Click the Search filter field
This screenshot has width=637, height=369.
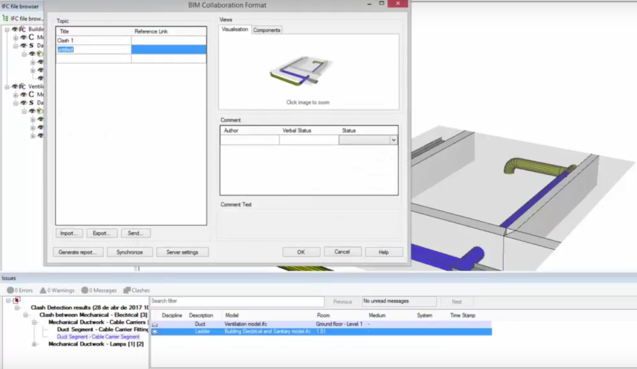[x=237, y=301]
